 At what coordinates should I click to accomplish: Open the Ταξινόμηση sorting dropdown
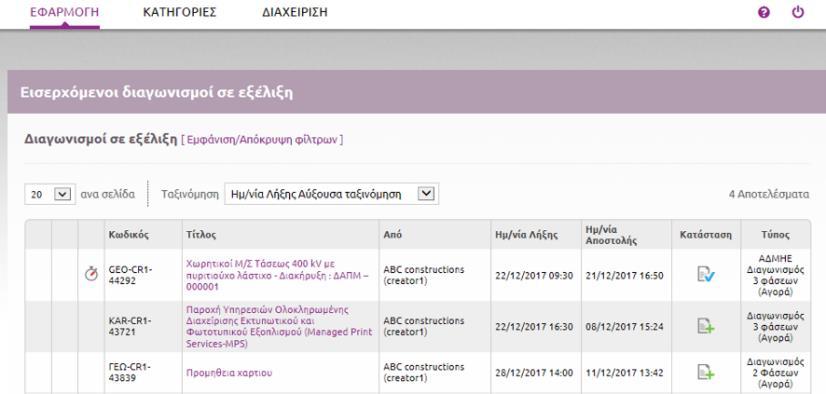pos(331,194)
